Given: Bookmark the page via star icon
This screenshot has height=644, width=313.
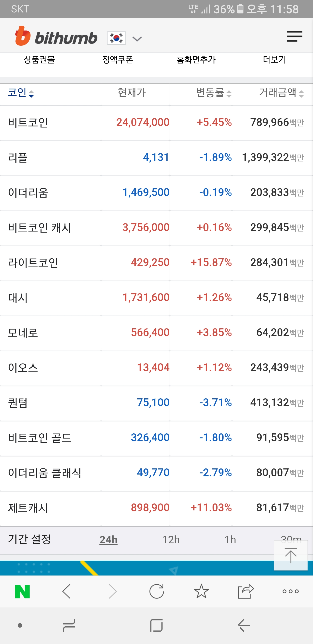Looking at the screenshot, I should point(201,592).
